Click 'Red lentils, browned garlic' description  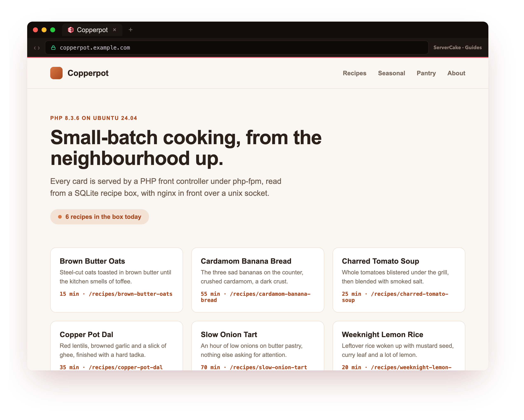tap(113, 350)
